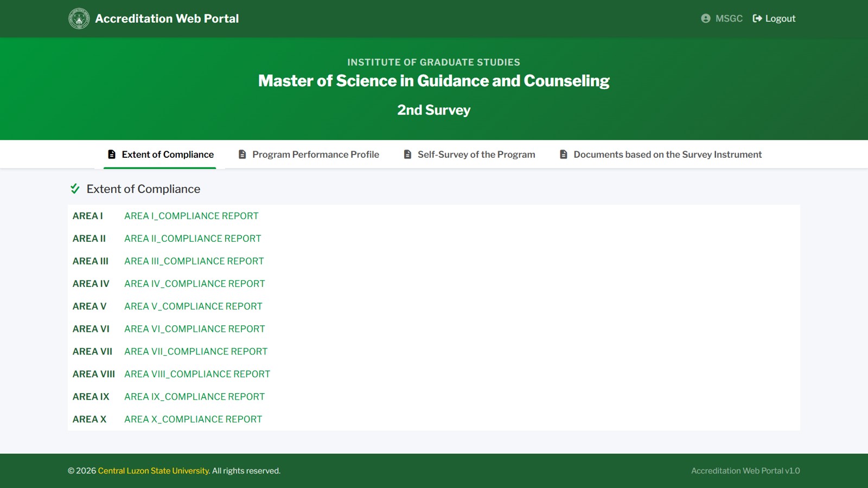Switch to Extent of Compliance tab
This screenshot has width=868, height=488.
(160, 155)
